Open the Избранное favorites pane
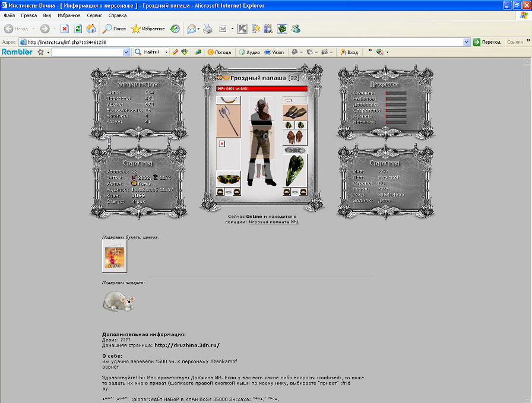532x403 pixels. pyautogui.click(x=148, y=29)
